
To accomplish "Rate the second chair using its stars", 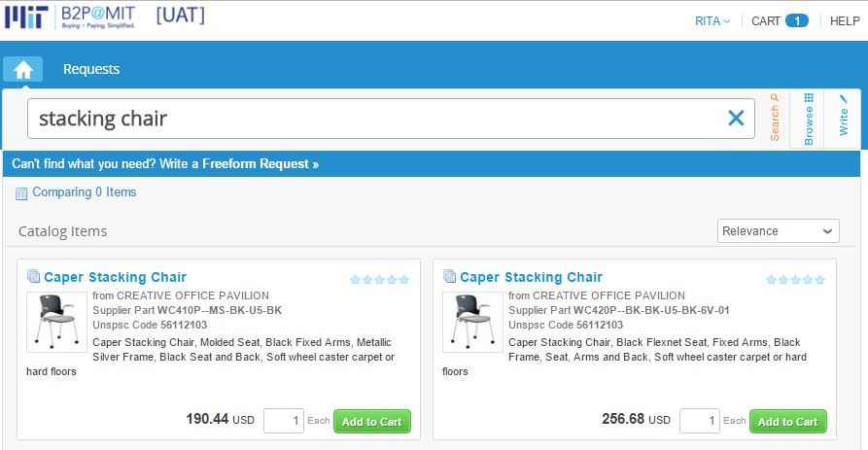I will click(795, 280).
